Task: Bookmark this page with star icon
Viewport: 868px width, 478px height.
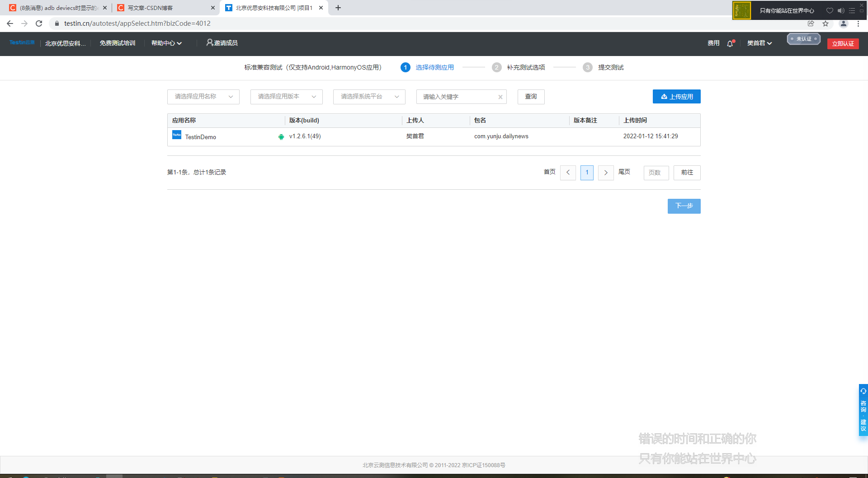Action: [826, 23]
